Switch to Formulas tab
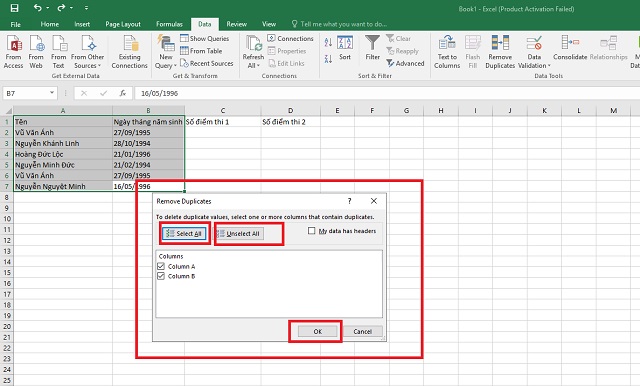This screenshot has width=640, height=386. tap(169, 24)
